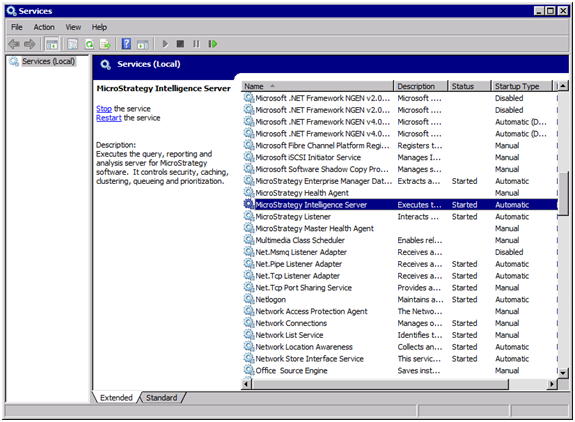575x422 pixels.
Task: Open the Properties toolbar icon
Action: point(73,44)
